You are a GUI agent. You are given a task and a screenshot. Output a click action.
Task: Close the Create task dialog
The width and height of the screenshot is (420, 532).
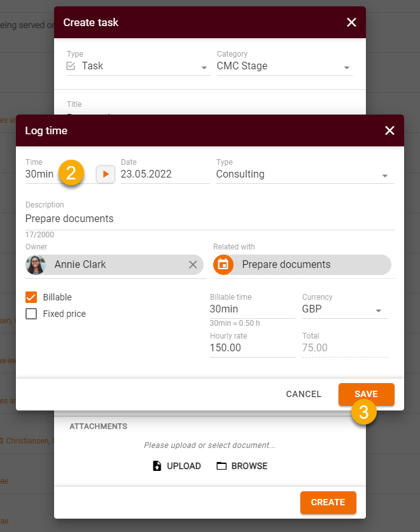(x=351, y=22)
